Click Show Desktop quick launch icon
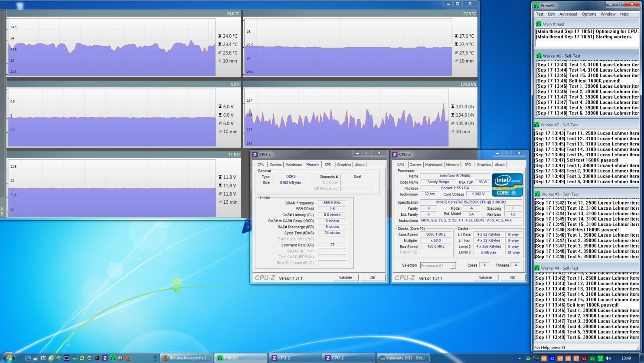This screenshot has width=644, height=363. [x=28, y=358]
